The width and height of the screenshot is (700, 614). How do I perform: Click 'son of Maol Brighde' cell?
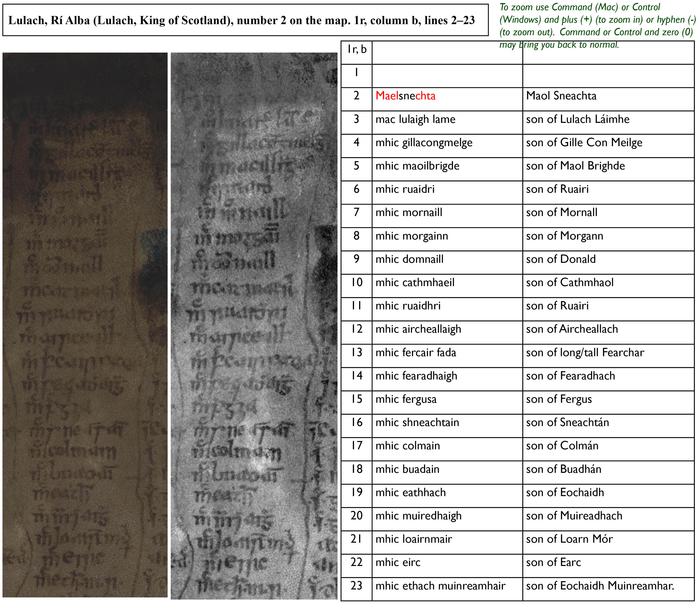click(x=608, y=169)
